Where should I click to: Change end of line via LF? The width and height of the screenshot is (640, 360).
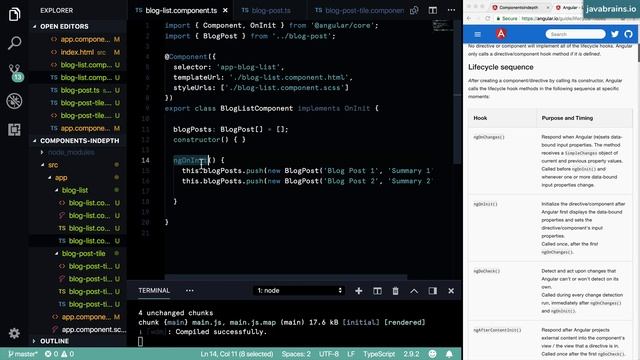pyautogui.click(x=351, y=354)
